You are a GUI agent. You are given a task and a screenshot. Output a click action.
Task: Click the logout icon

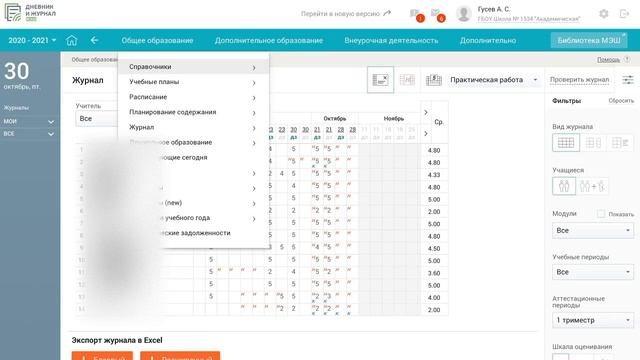point(624,14)
